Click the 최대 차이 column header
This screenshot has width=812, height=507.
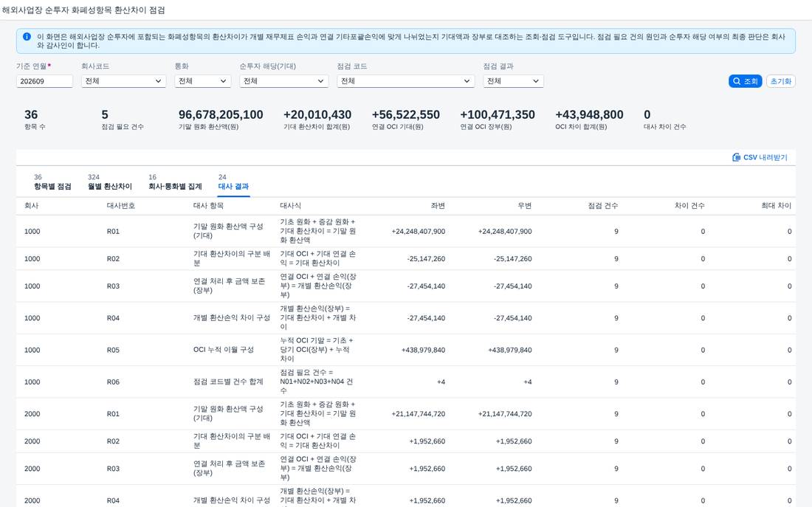coord(777,206)
